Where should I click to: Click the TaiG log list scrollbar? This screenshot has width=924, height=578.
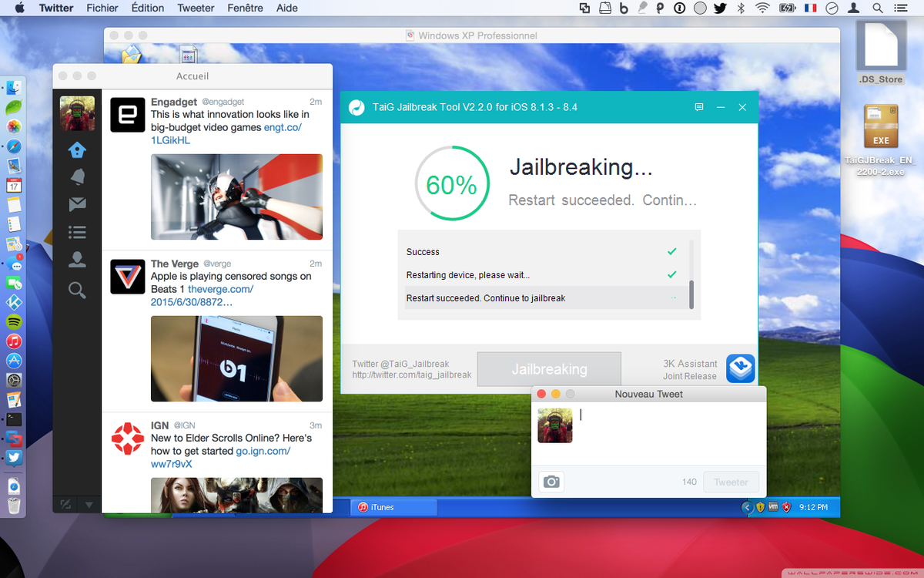coord(691,294)
